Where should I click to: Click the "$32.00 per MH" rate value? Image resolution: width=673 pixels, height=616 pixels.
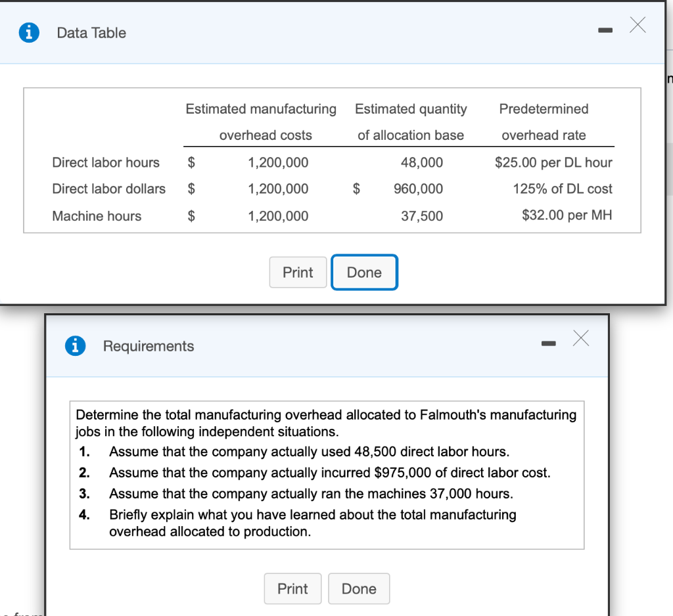coord(566,215)
